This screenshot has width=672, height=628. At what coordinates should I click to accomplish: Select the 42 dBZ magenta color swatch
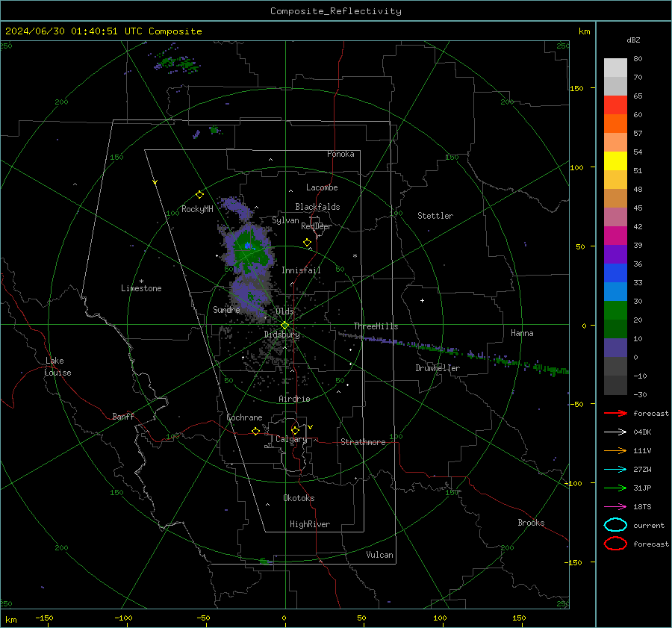[x=615, y=235]
